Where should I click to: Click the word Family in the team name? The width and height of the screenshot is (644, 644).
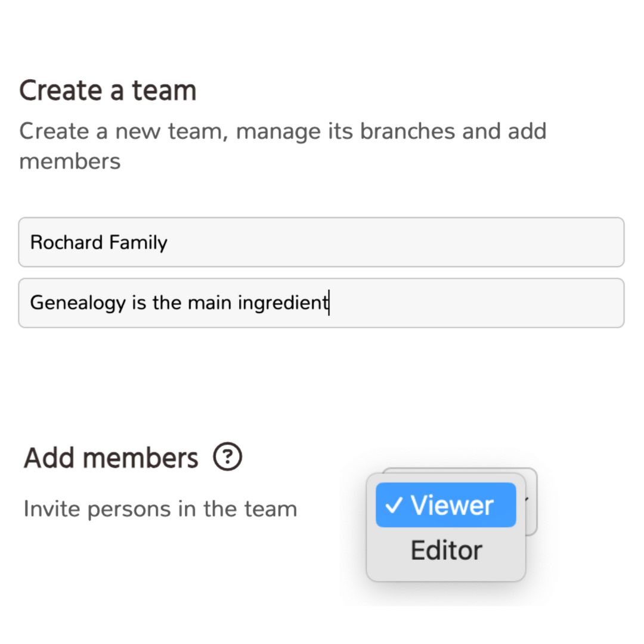pos(138,242)
